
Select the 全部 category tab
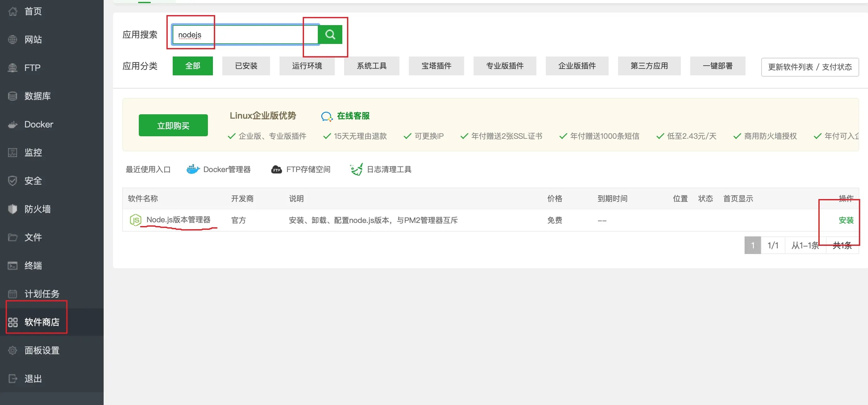coord(193,66)
